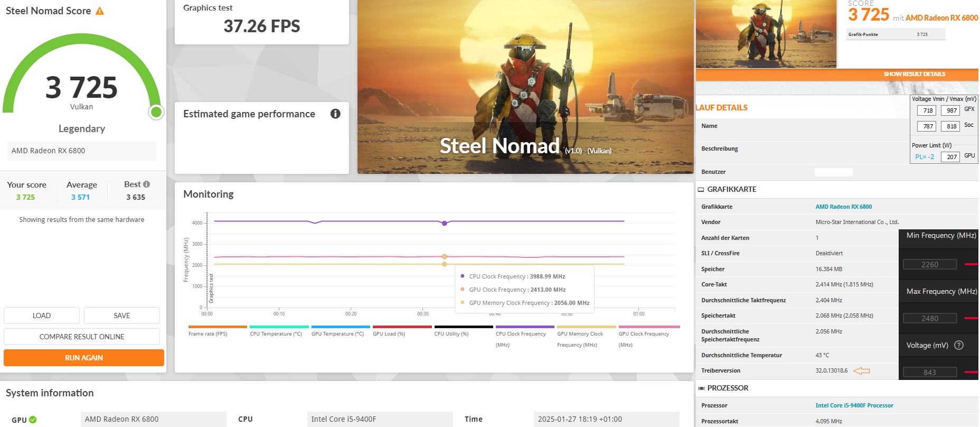Click the Prozessortakt value 4.095 MHz
The image size is (980, 427).
click(829, 421)
